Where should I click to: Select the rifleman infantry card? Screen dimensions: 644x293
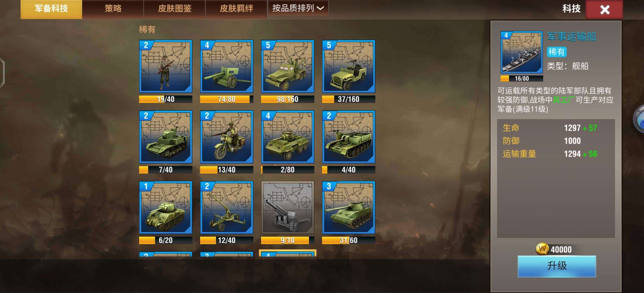(166, 66)
